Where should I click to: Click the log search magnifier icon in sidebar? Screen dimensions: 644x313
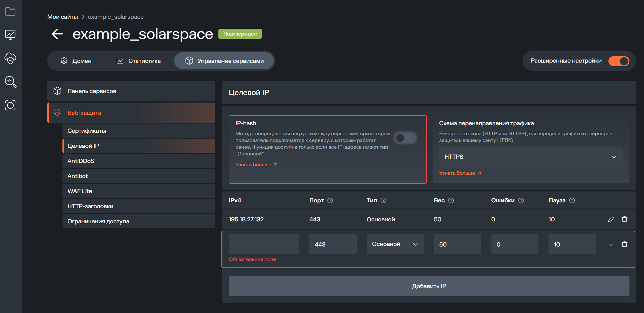pos(10,82)
